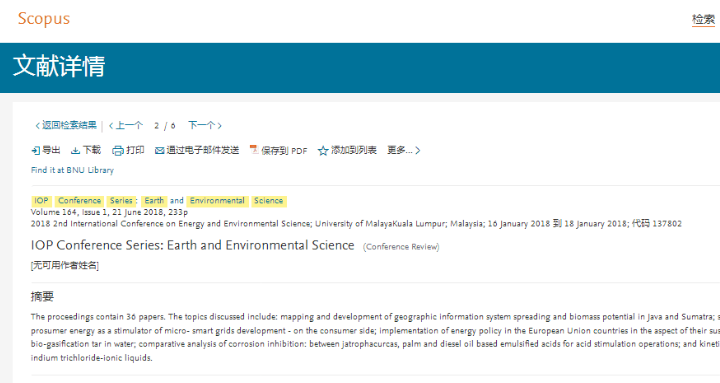
Task: Click the [无可用作者姓名] author placeholder
Action: click(65, 265)
